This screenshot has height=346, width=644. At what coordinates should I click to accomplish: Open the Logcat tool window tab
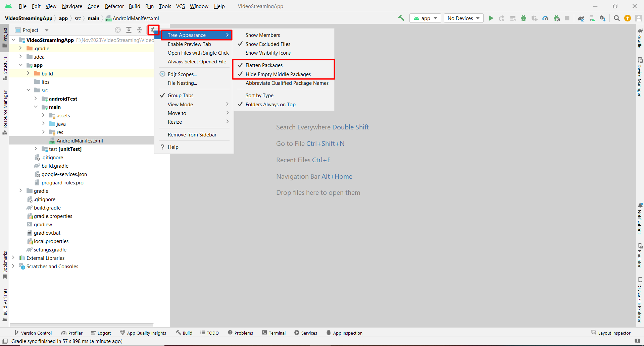(101, 333)
